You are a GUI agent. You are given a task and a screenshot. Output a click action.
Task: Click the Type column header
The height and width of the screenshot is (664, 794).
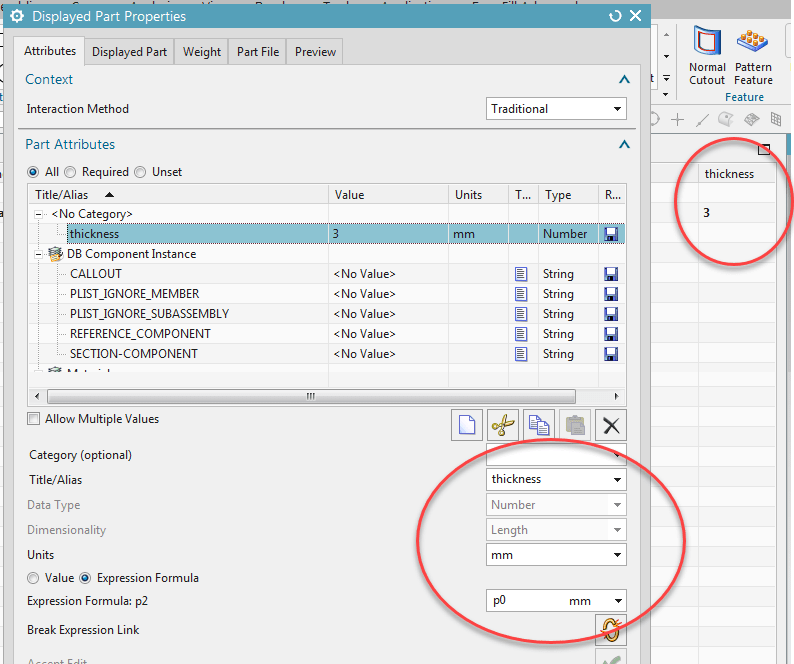point(568,195)
